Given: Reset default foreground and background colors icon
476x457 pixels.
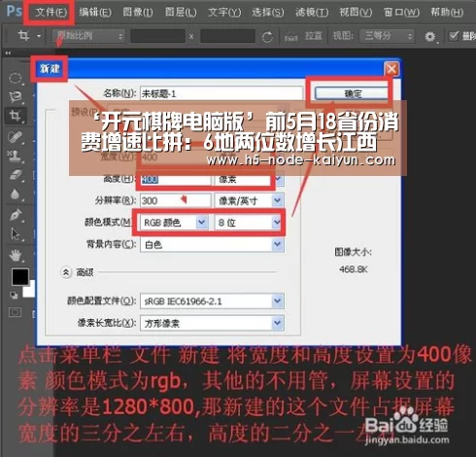Looking at the screenshot, I should click(14, 295).
